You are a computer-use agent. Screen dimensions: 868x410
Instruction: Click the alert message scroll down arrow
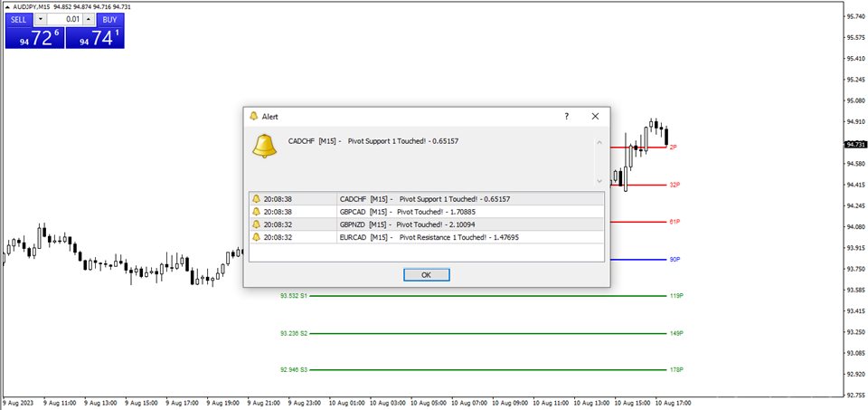point(599,181)
